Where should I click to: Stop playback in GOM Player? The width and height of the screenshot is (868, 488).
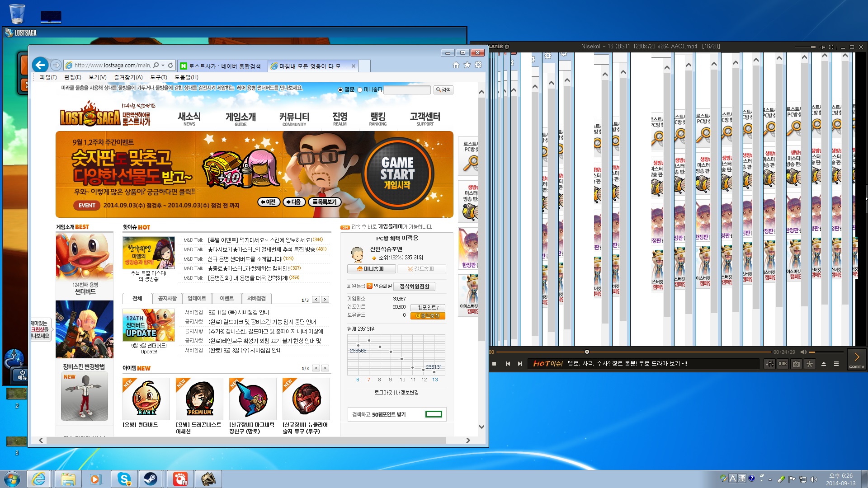(x=494, y=364)
